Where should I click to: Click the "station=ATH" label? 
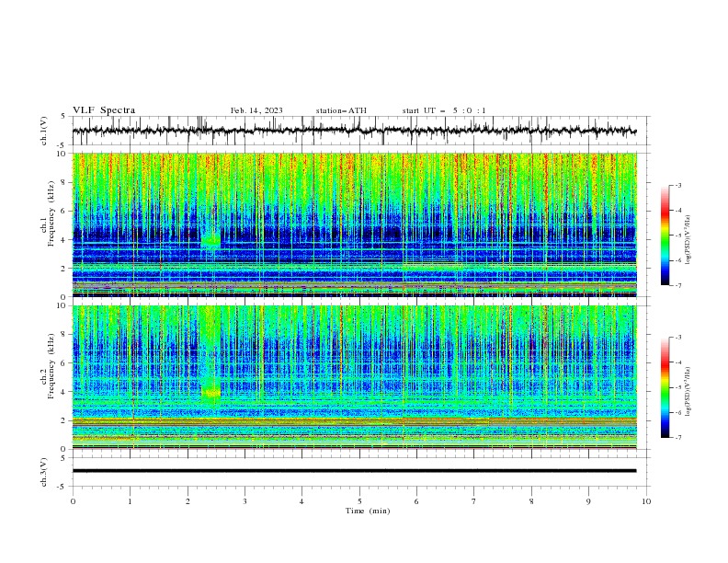coord(341,110)
